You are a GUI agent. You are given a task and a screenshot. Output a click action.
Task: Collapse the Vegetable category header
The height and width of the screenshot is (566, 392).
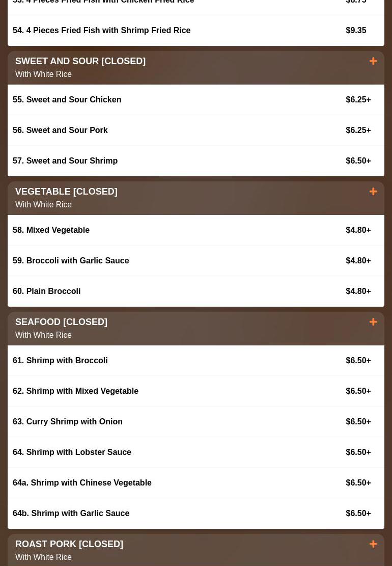(66, 192)
